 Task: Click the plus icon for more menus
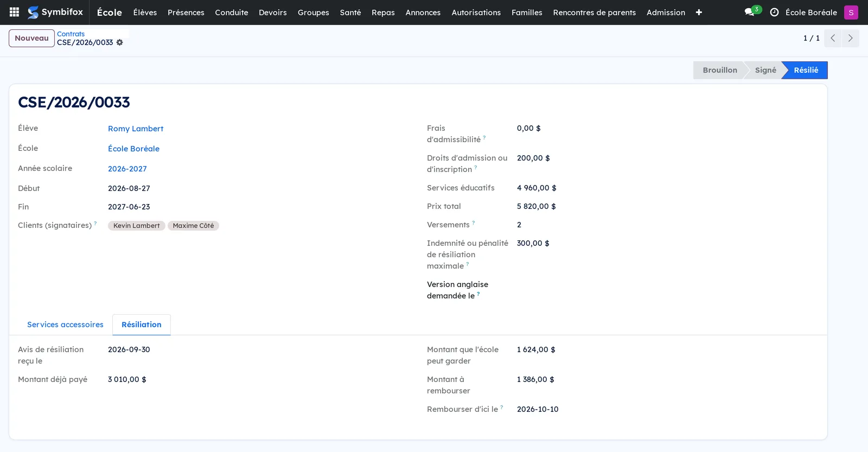[x=699, y=12]
